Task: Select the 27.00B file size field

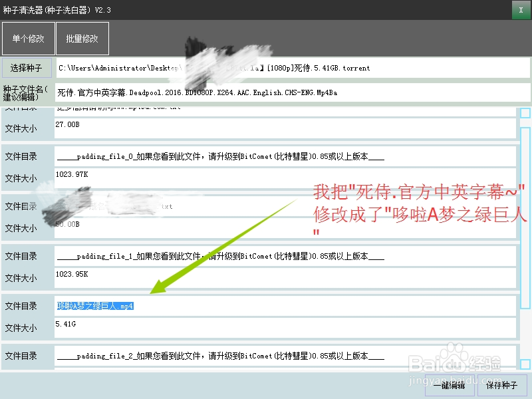Action: tap(285, 128)
